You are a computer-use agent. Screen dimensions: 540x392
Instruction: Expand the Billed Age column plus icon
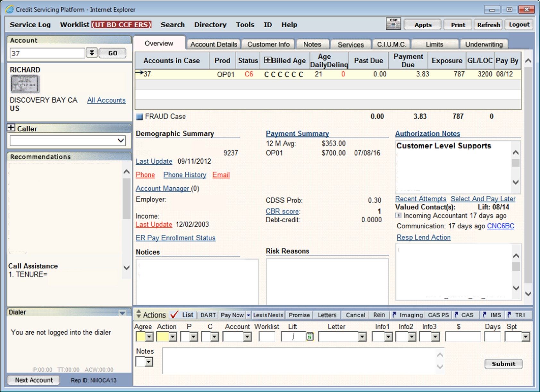point(268,60)
